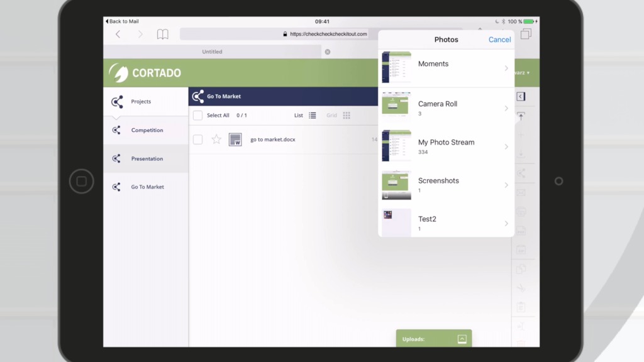Screen dimensions: 644x362
Task: Click the rename icon in right toolbar
Action: [521, 326]
